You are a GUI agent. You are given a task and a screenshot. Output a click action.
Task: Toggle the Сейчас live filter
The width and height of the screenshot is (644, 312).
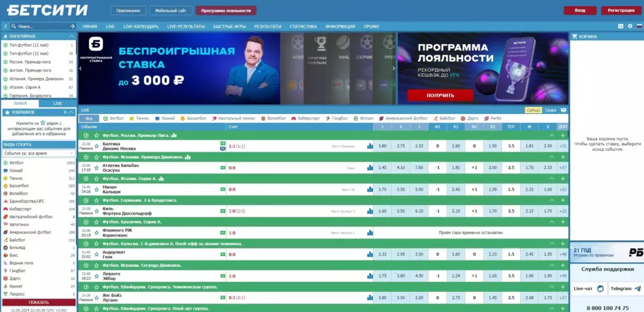click(533, 110)
